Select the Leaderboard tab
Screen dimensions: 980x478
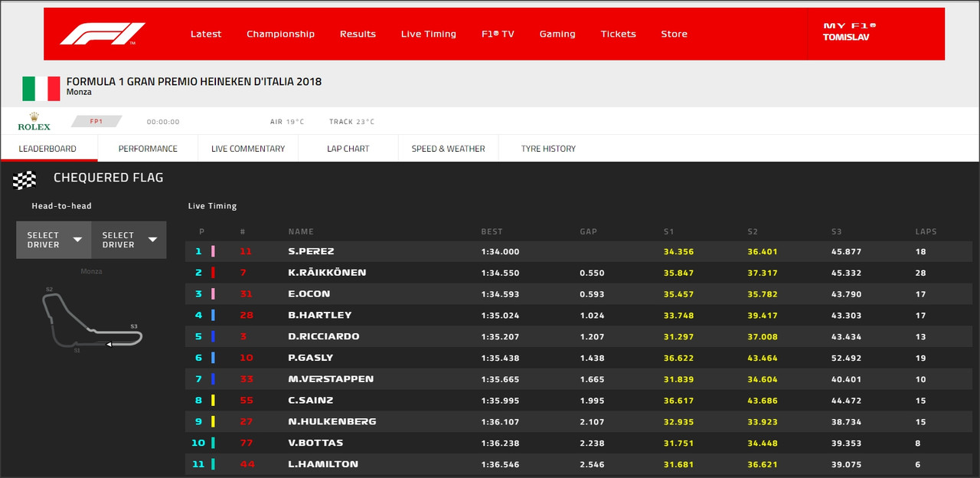point(47,149)
